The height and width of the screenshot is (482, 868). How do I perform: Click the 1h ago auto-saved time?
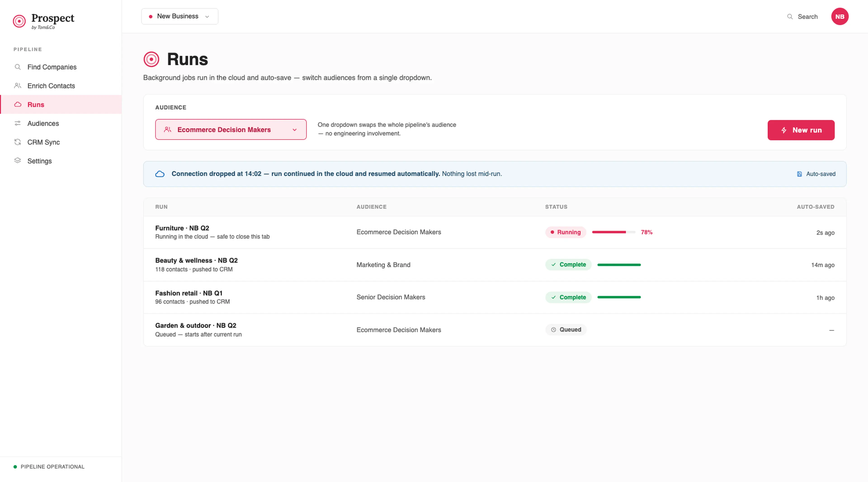(x=825, y=297)
